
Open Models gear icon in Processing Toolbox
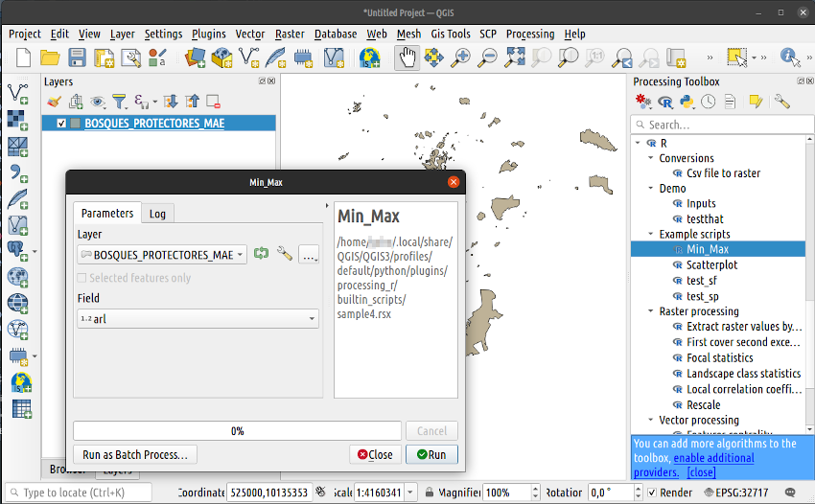pyautogui.click(x=643, y=102)
